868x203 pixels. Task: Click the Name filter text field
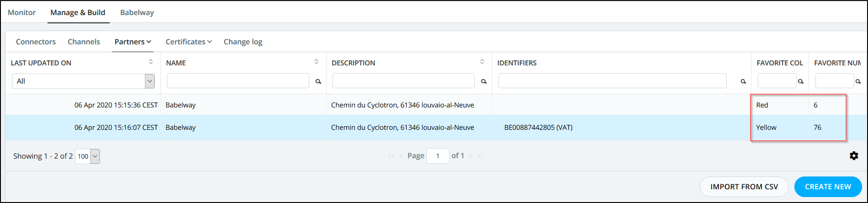(x=238, y=81)
